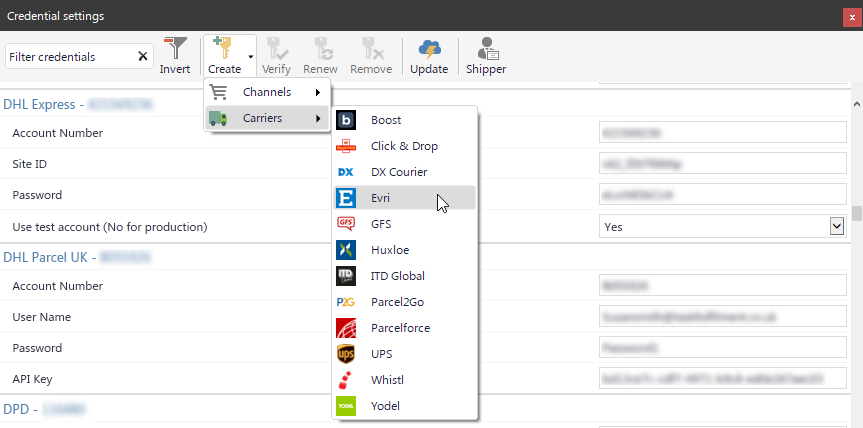The image size is (863, 428).
Task: Click the Invert filter funnel icon
Action: point(175,48)
